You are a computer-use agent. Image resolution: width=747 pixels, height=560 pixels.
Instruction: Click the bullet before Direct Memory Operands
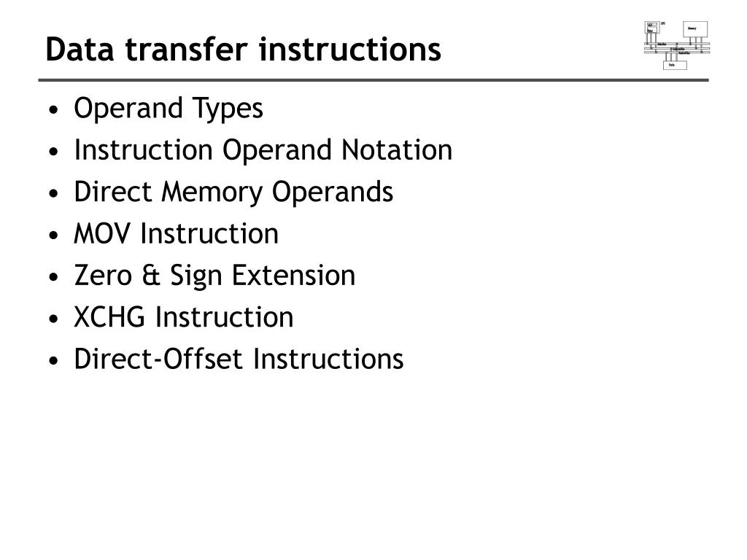click(53, 193)
